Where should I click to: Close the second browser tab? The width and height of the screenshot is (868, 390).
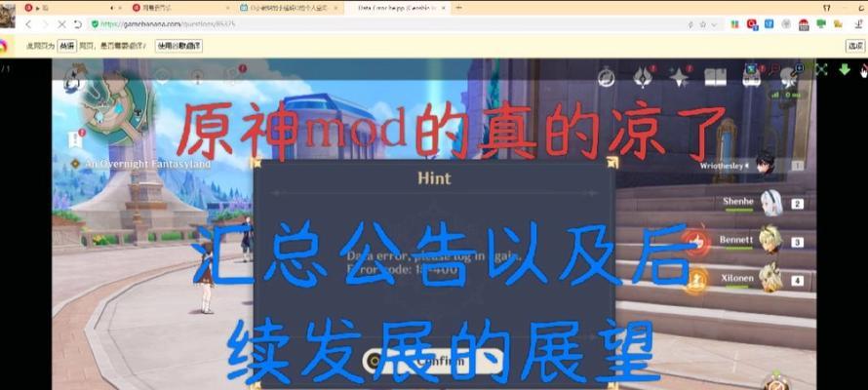pyautogui.click(x=227, y=8)
